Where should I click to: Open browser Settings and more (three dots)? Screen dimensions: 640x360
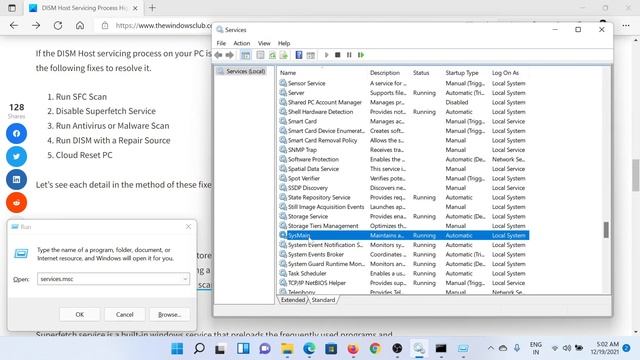point(626,25)
